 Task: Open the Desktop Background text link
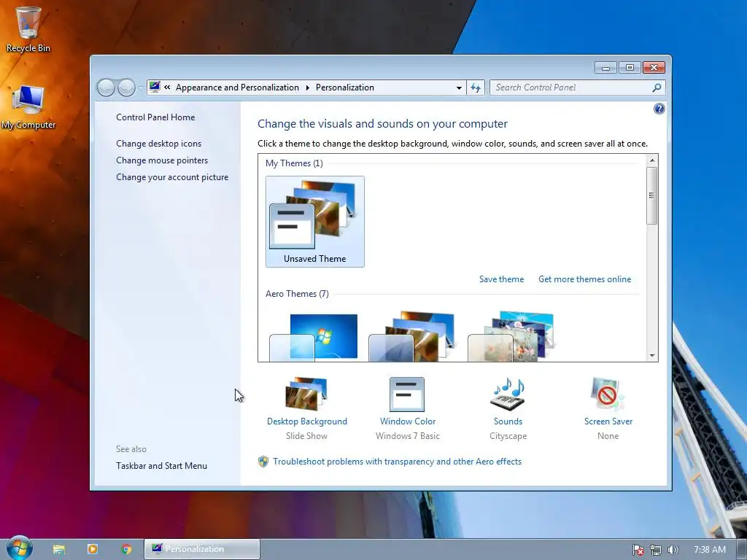pyautogui.click(x=307, y=421)
